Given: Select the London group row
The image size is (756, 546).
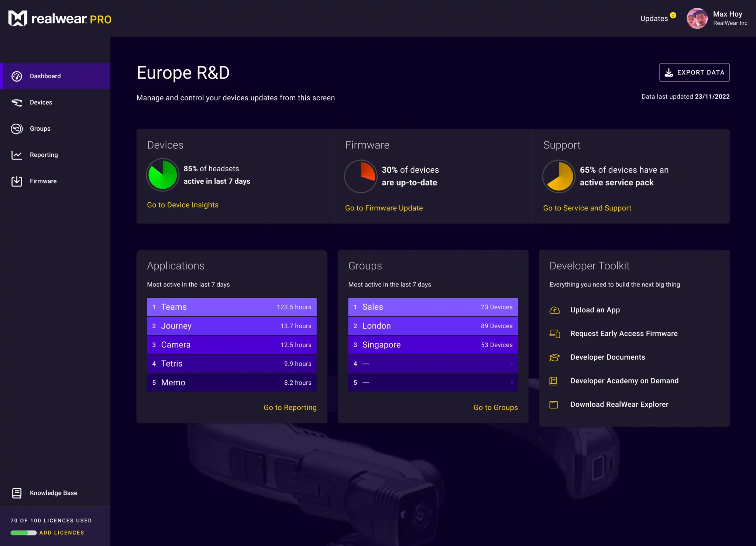Looking at the screenshot, I should coord(433,326).
